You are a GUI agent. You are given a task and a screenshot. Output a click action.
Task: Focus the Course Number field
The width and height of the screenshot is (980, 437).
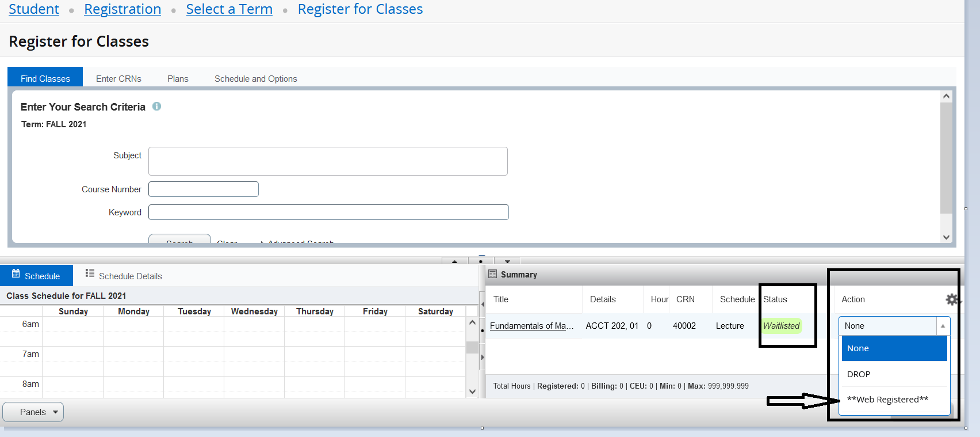(x=204, y=189)
